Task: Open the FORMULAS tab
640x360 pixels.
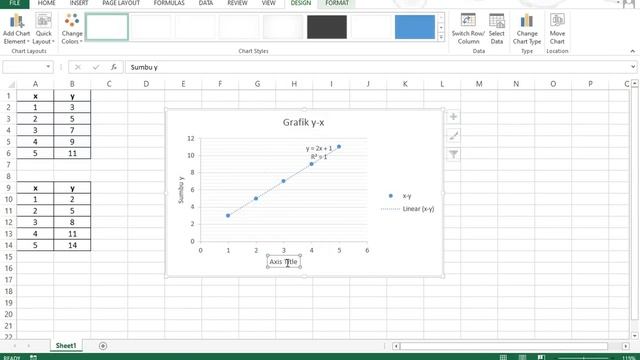Action: (169, 3)
